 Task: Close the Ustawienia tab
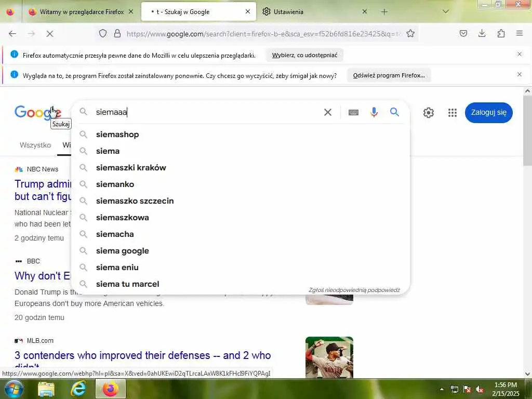(364, 11)
